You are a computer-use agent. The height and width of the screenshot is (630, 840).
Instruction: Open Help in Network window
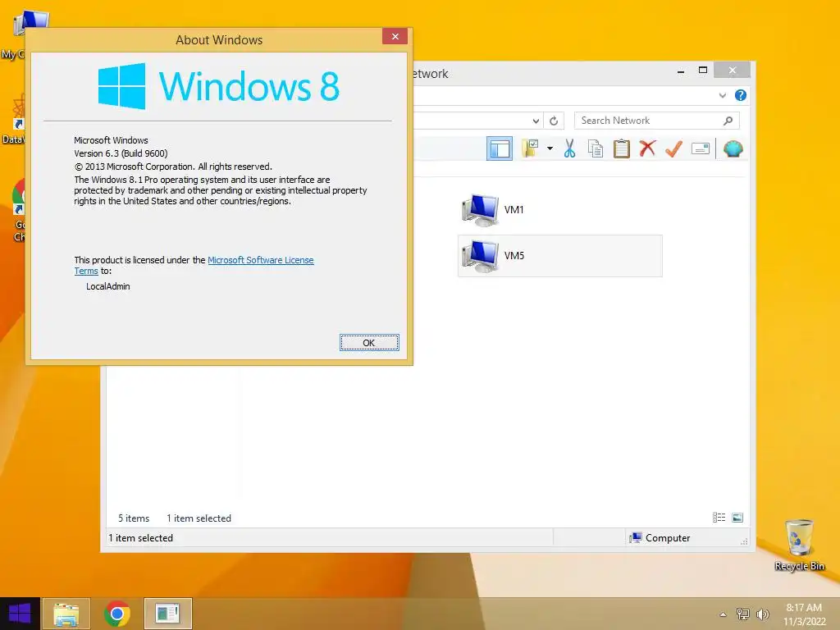(x=741, y=95)
